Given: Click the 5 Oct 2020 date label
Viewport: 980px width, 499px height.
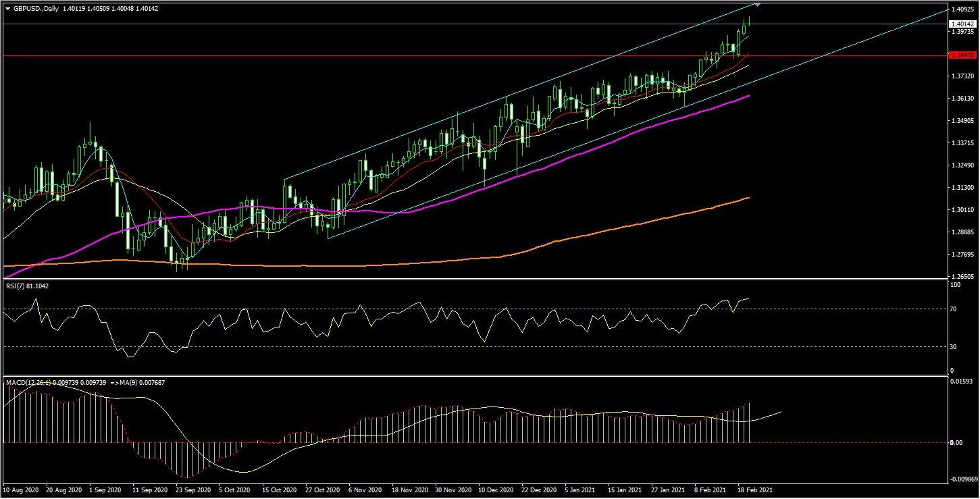Looking at the screenshot, I should pos(235,490).
